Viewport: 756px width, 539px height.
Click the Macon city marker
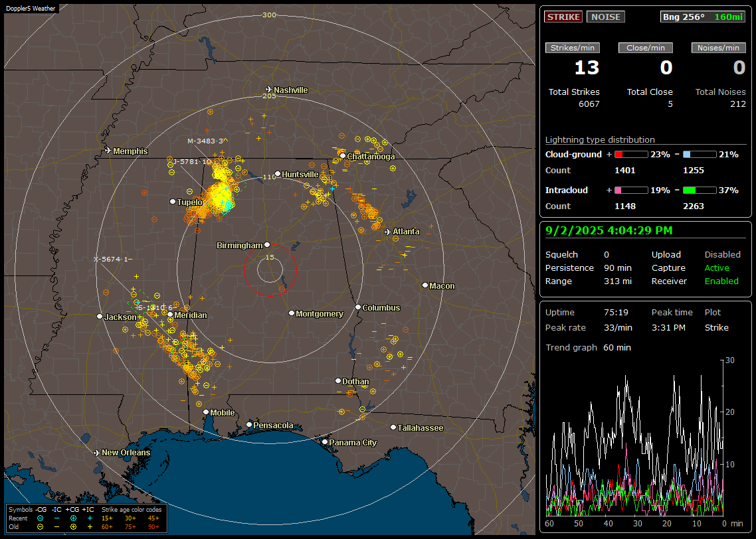pos(425,285)
